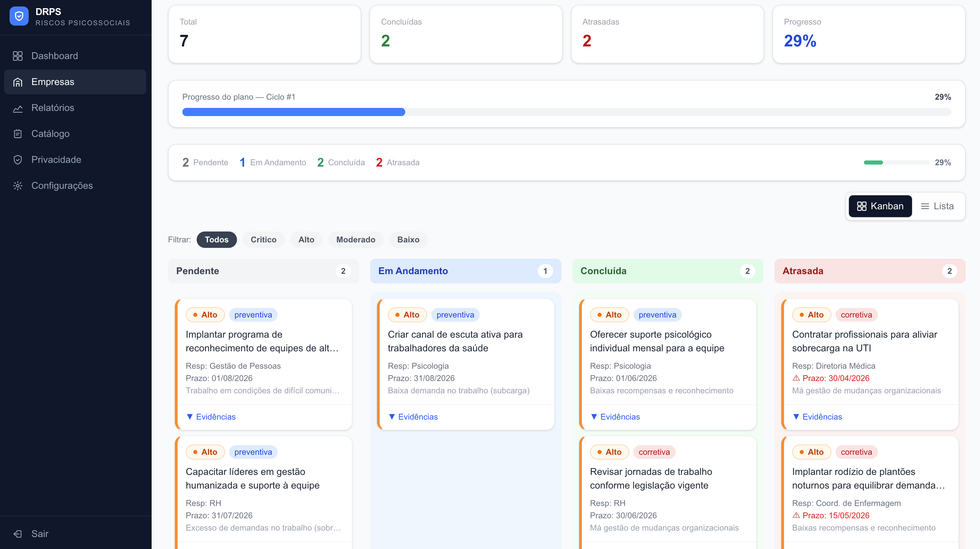Filter actions by Critico
The height and width of the screenshot is (549, 980).
click(x=263, y=240)
